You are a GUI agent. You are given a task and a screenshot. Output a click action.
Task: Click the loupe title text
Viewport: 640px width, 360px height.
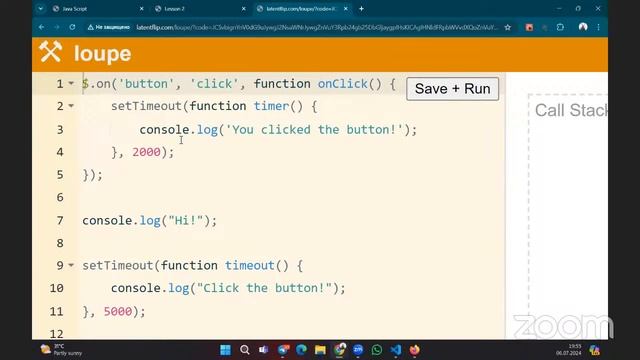pyautogui.click(x=102, y=53)
